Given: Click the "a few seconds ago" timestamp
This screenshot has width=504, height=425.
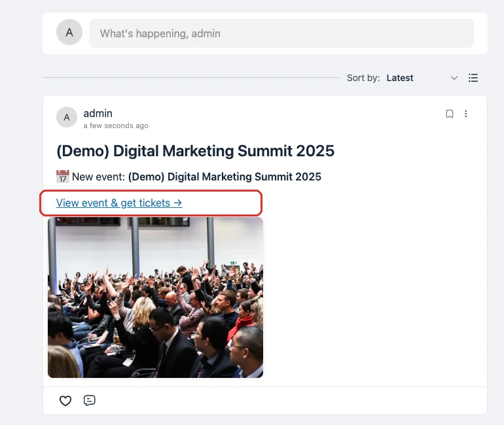Looking at the screenshot, I should pos(116,126).
